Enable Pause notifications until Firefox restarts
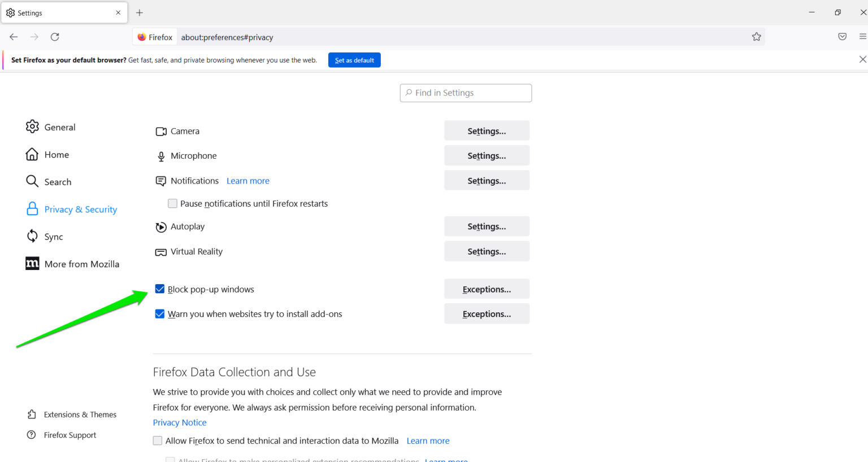The width and height of the screenshot is (868, 462). (x=172, y=203)
